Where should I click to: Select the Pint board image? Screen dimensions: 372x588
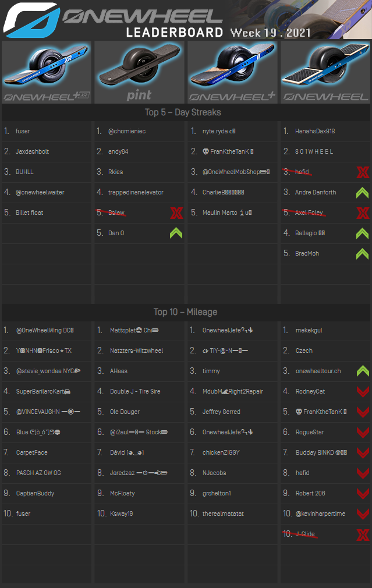point(140,72)
